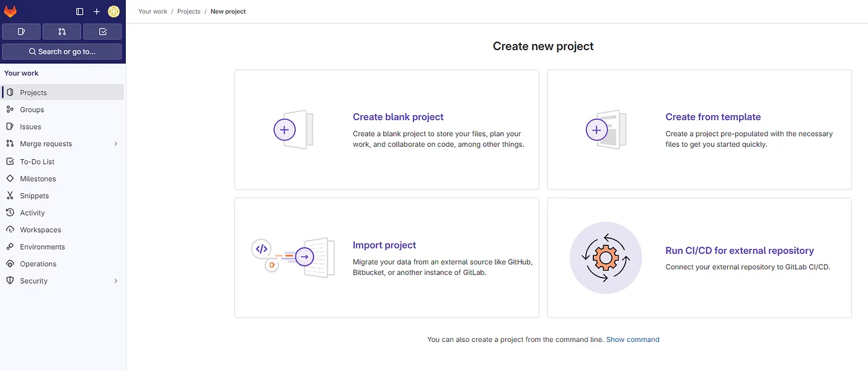Open the user avatar menu
Screen dimensions: 868x371
pyautogui.click(x=113, y=12)
